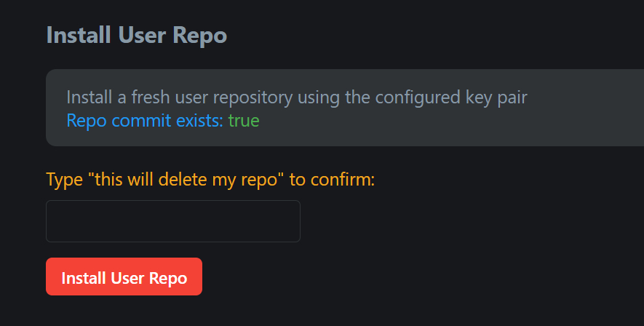Click the red Install User Repo button
The image size is (644, 326).
pyautogui.click(x=124, y=277)
